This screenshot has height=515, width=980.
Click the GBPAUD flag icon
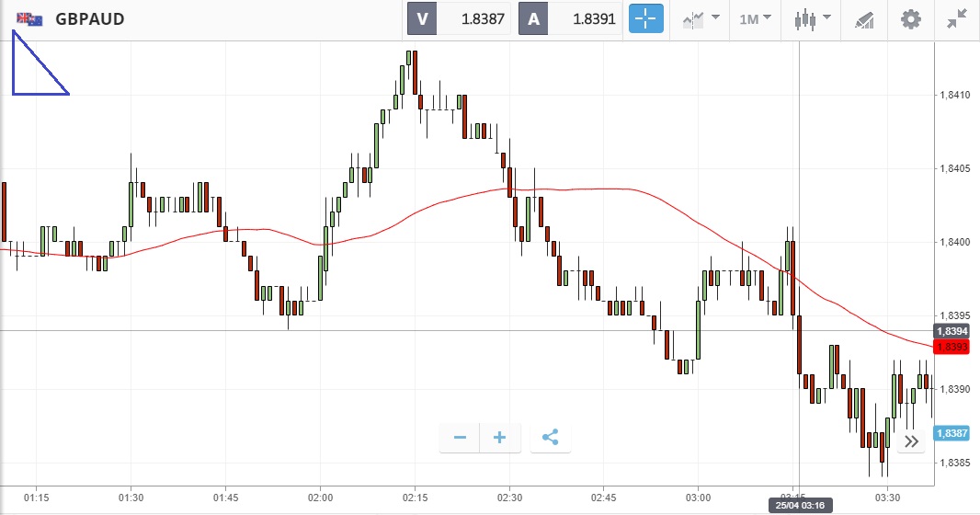pyautogui.click(x=29, y=18)
